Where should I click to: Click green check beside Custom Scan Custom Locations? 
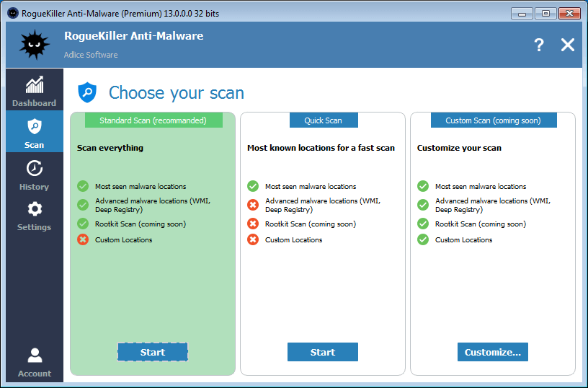(423, 239)
